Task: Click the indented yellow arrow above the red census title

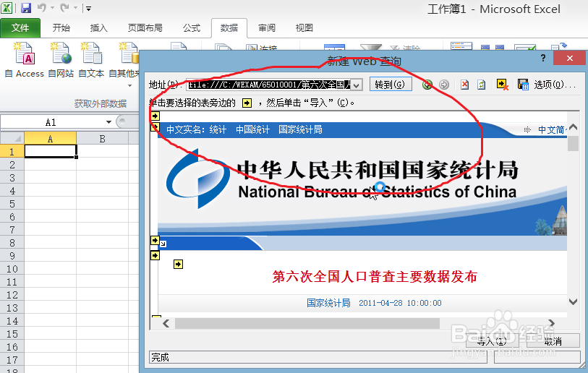Action: [x=178, y=265]
